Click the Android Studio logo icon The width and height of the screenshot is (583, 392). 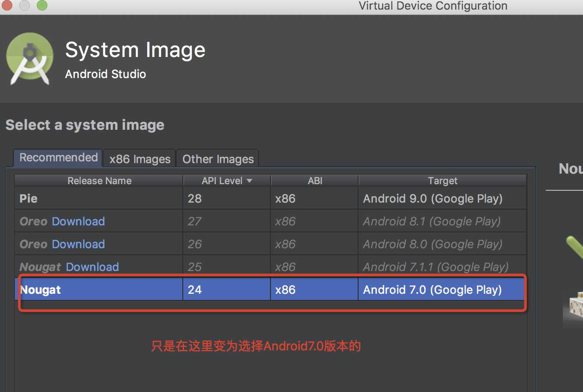pyautogui.click(x=29, y=58)
